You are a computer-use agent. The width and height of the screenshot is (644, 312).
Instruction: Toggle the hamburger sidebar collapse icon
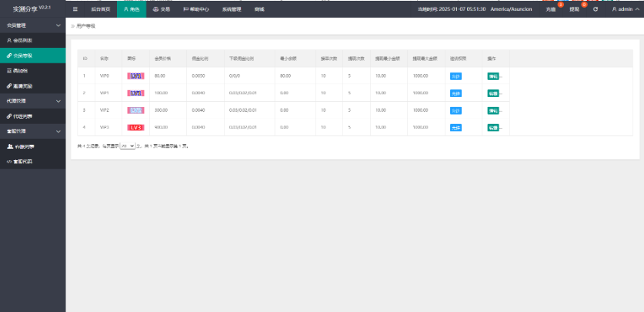tap(75, 9)
